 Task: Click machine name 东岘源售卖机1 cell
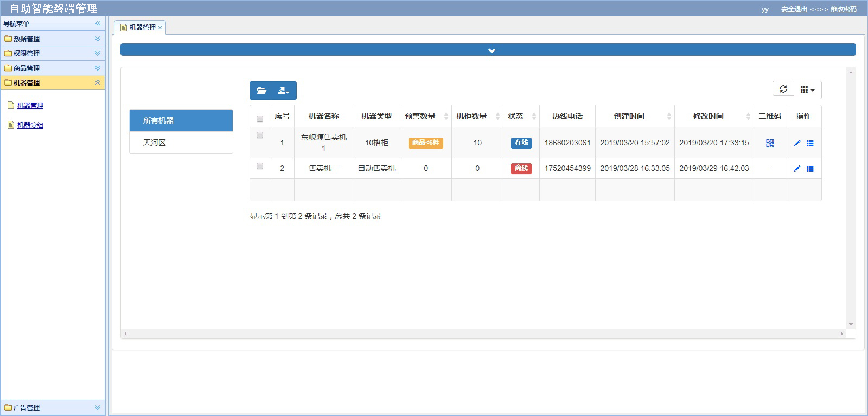click(x=324, y=143)
